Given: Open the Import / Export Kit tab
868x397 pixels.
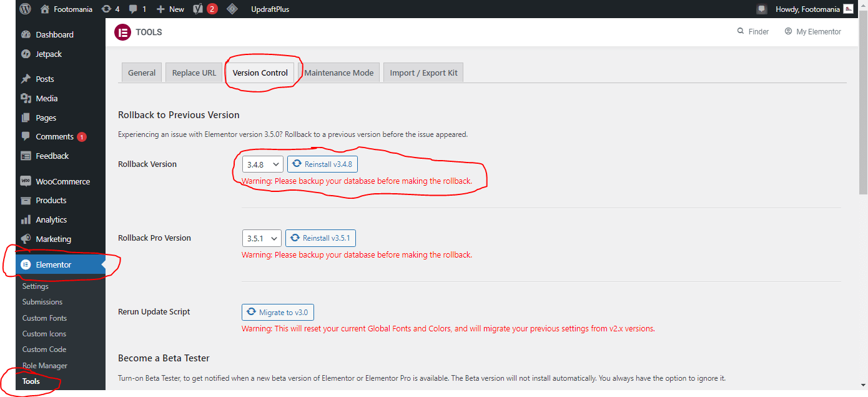Looking at the screenshot, I should 423,73.
